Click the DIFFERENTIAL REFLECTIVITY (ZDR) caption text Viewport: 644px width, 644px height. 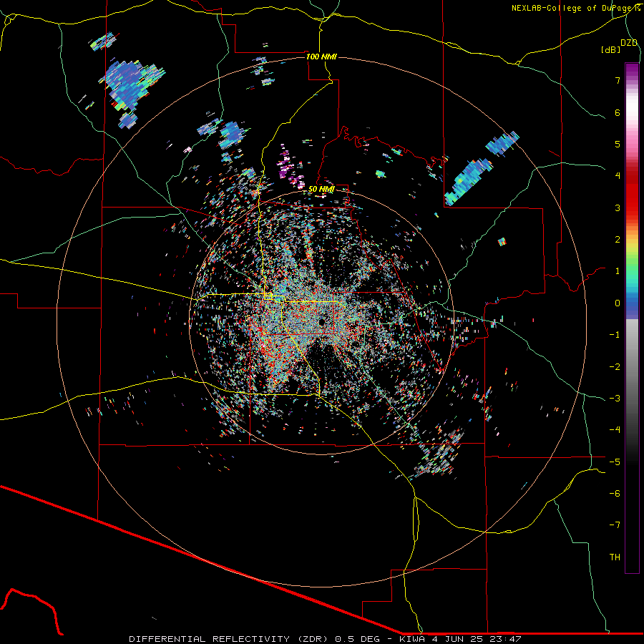point(230,639)
